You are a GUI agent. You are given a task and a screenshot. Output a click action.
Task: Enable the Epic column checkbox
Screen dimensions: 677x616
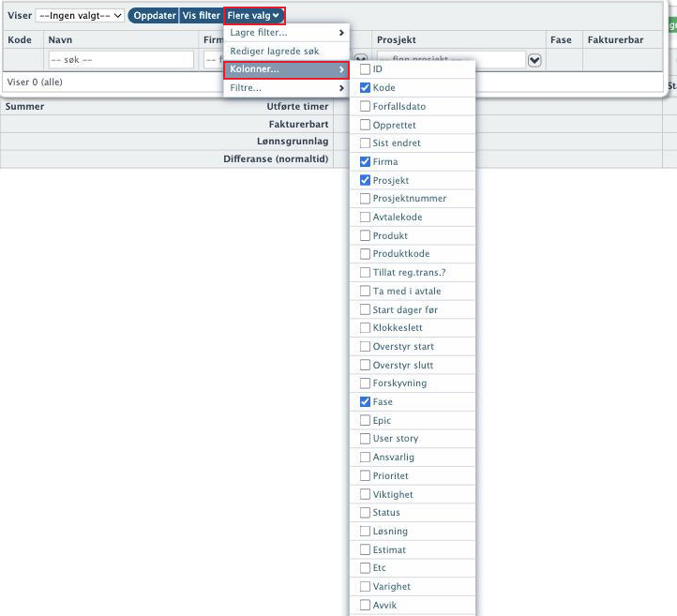pos(366,420)
